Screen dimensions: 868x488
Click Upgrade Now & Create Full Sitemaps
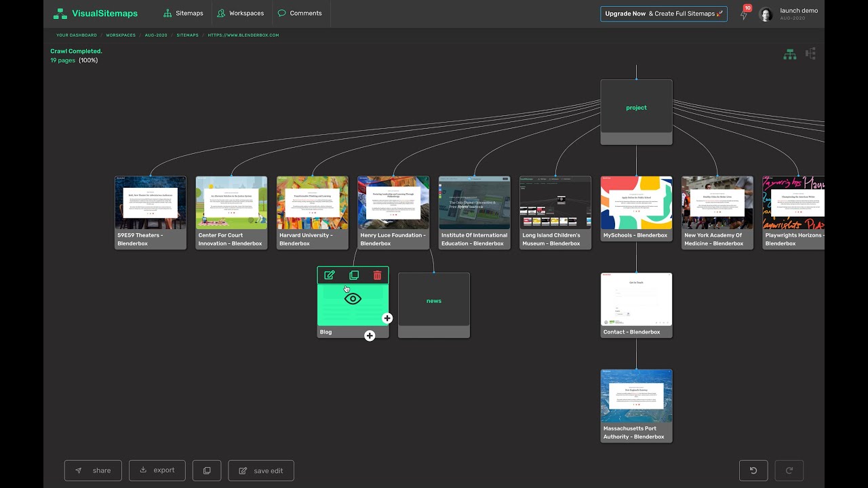664,14
